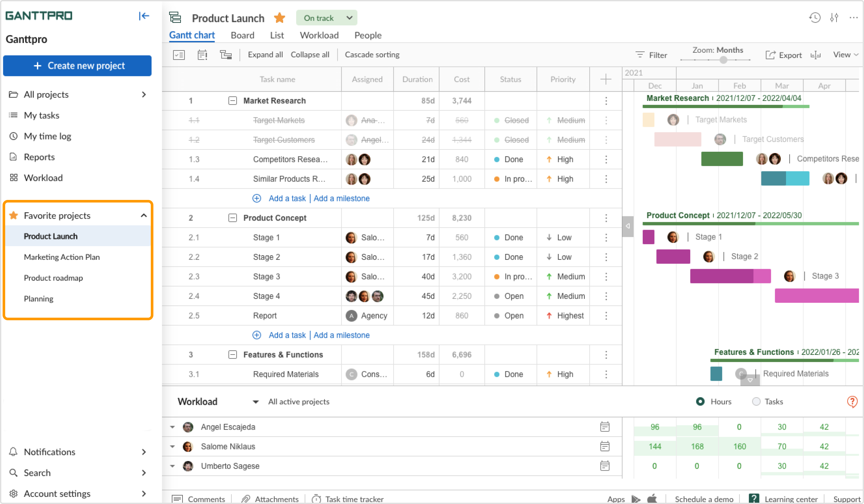864x504 pixels.
Task: Collapse the task grid panel arrow
Action: pos(628,226)
